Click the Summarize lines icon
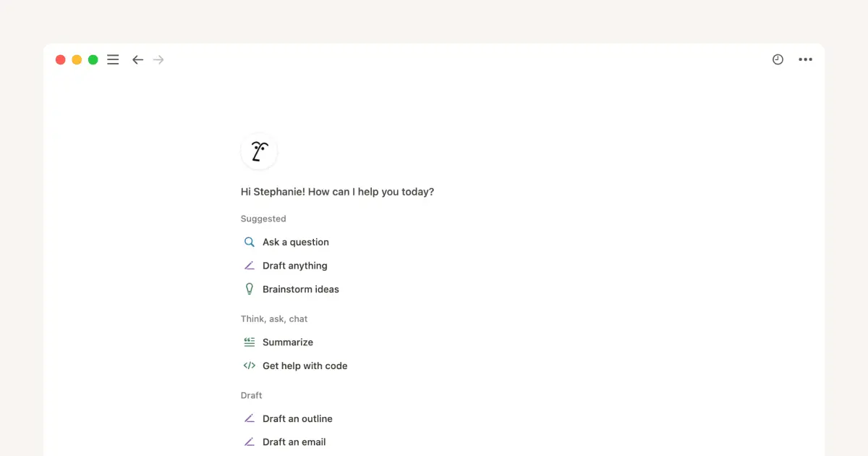This screenshot has width=868, height=456. click(249, 342)
